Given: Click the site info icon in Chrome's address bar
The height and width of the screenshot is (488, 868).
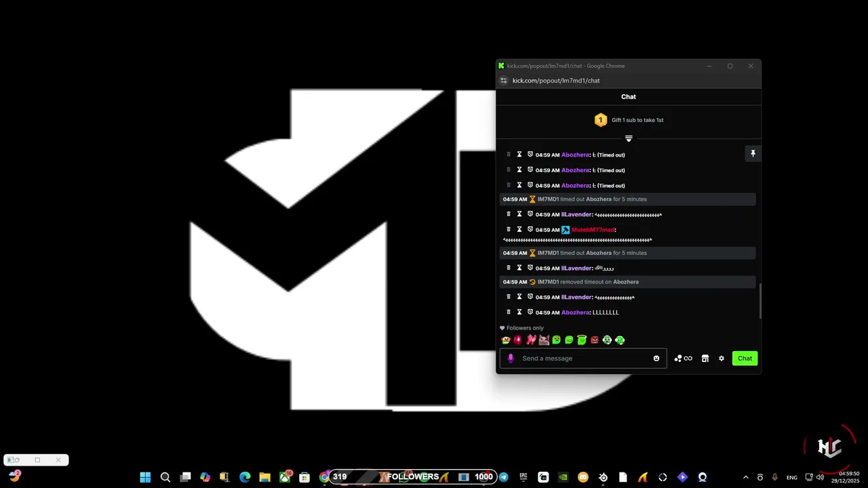Looking at the screenshot, I should point(503,81).
